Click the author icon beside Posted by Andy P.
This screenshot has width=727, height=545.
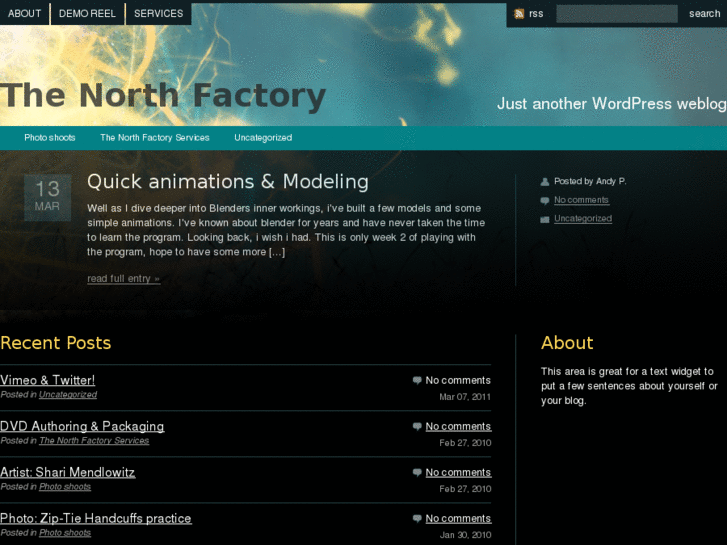pyautogui.click(x=545, y=182)
